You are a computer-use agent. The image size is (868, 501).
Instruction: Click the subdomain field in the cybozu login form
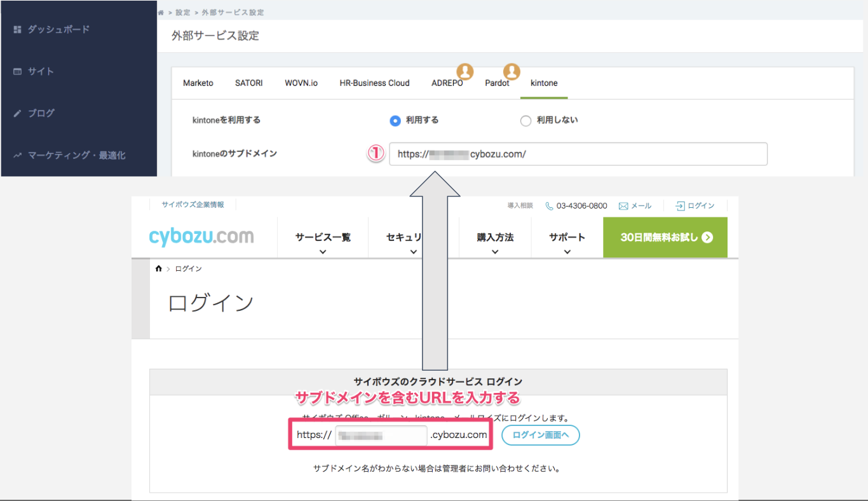381,436
